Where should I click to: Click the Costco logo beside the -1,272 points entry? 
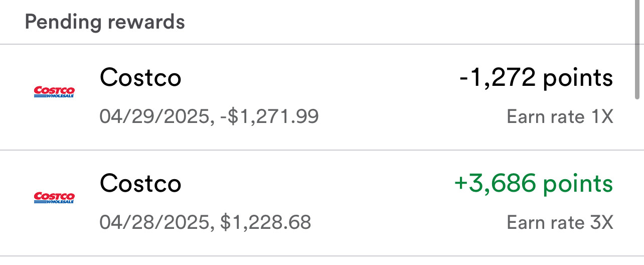54,92
